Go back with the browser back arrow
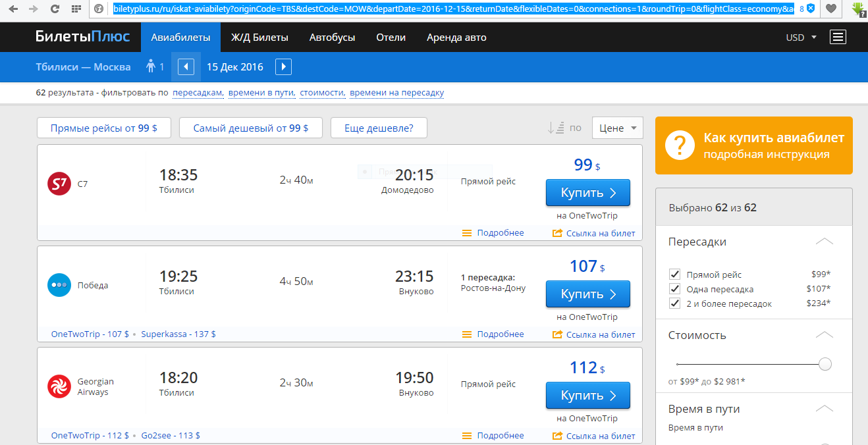This screenshot has width=868, height=445. pyautogui.click(x=13, y=9)
